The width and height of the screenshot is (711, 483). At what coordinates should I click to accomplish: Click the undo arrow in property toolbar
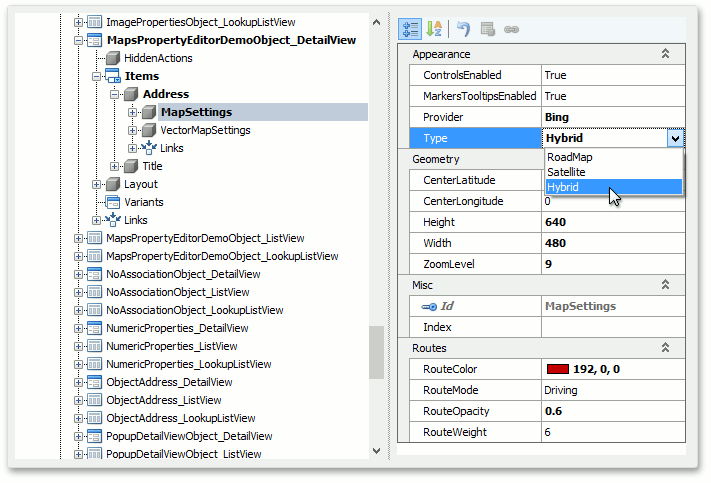(x=463, y=29)
